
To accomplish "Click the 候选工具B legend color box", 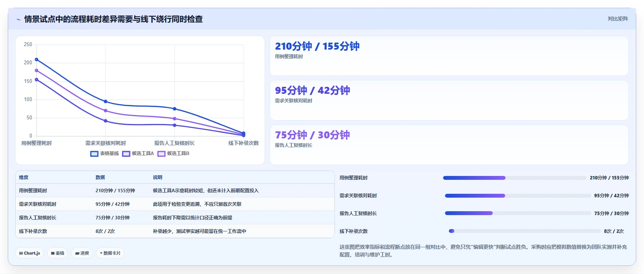I will (x=161, y=154).
